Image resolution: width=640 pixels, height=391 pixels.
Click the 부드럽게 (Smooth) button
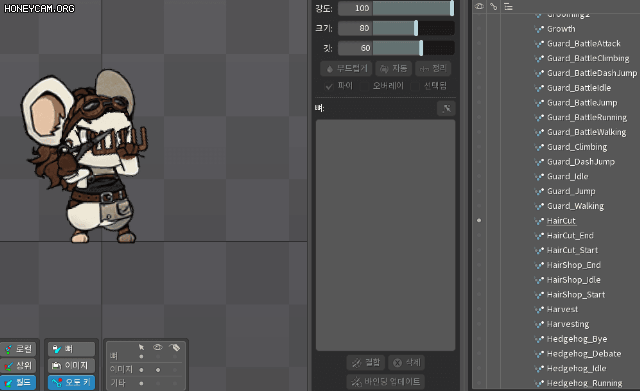click(x=347, y=69)
